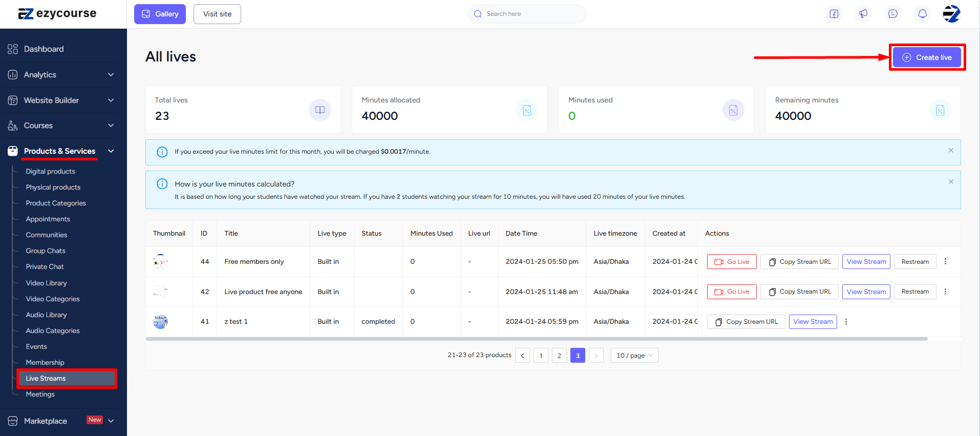980x436 pixels.
Task: Click the Remaining minutes card icon
Action: coord(940,110)
